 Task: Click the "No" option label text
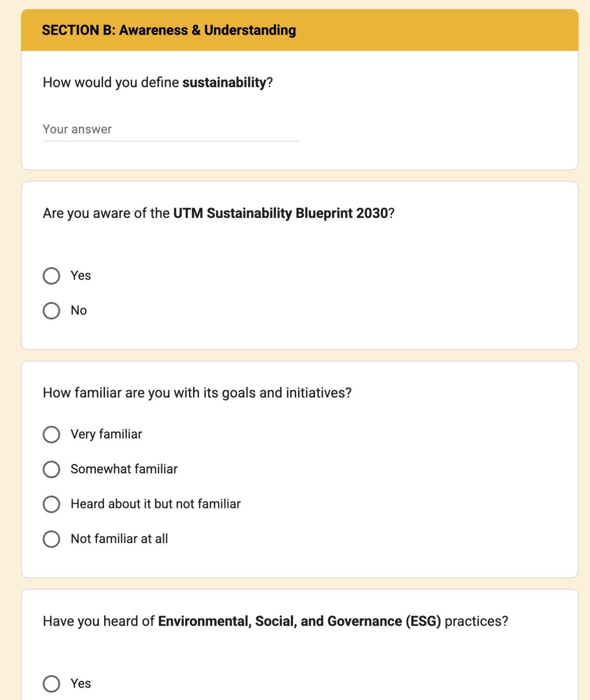[79, 311]
